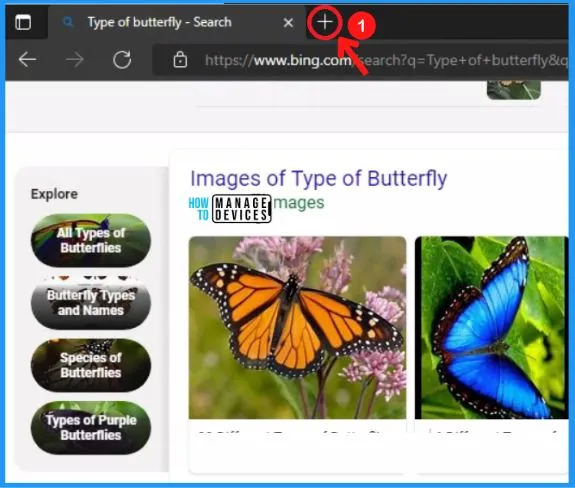Screen dimensions: 575x488
Task: Click the Bing search icon in tab
Action: coord(68,22)
